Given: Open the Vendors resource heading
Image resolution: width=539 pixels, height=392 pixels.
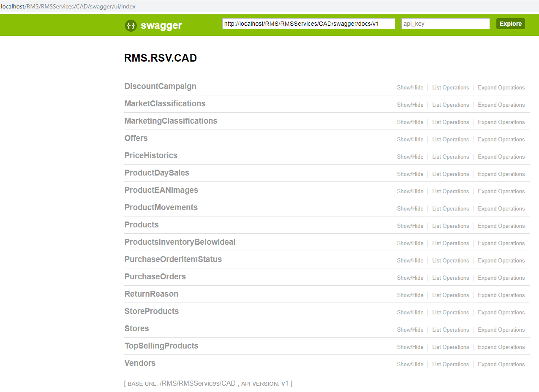Looking at the screenshot, I should (x=140, y=363).
